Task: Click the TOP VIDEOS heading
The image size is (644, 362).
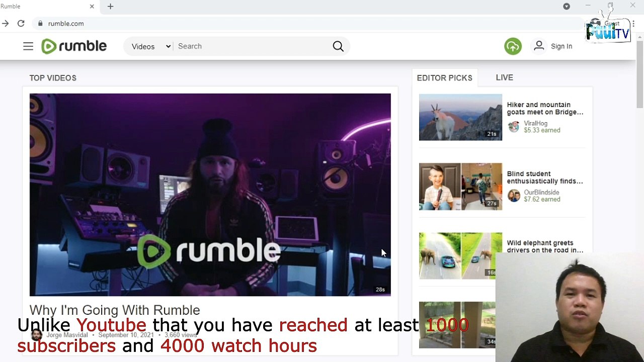Action: 53,78
